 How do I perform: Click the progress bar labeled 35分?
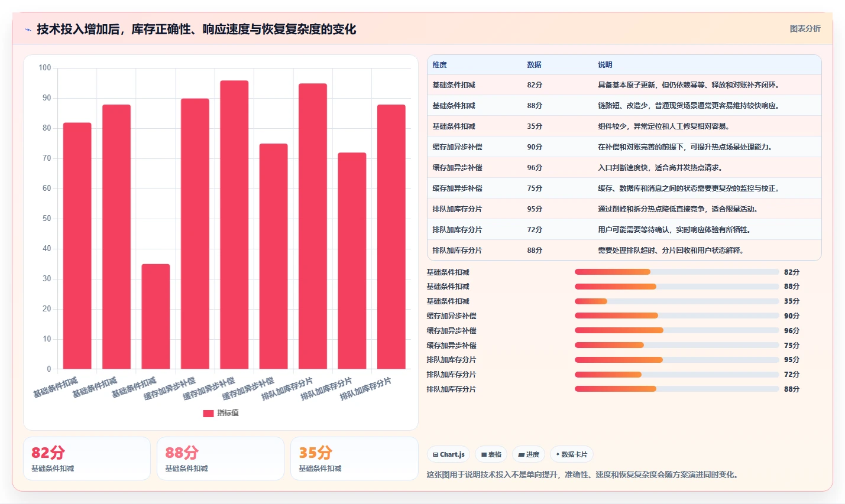click(676, 301)
